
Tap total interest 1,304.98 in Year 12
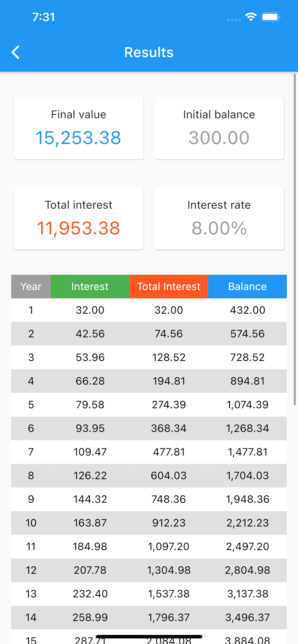(x=169, y=570)
